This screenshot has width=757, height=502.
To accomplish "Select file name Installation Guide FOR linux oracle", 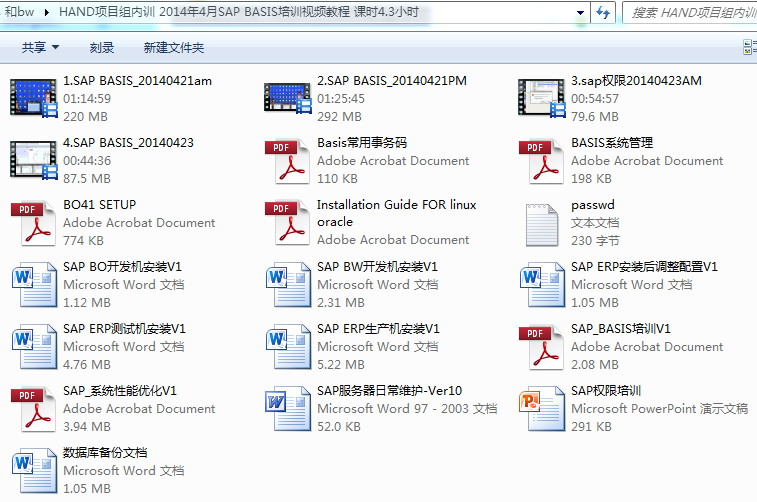I will (x=396, y=213).
